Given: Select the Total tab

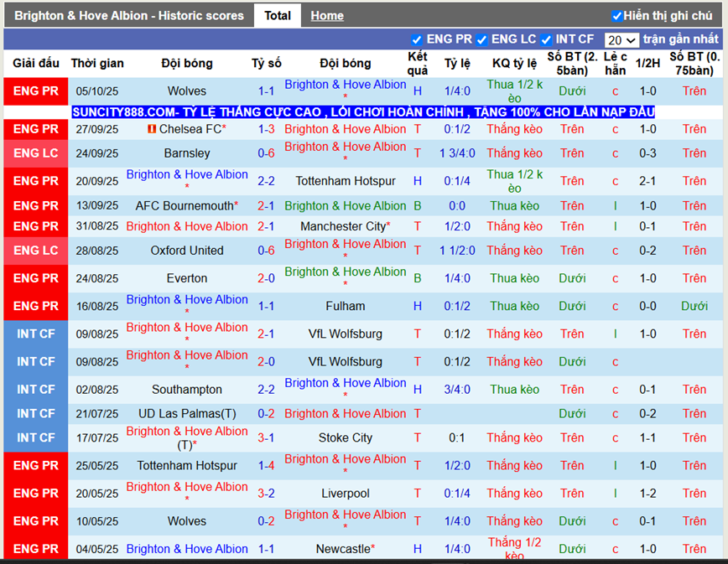Looking at the screenshot, I should [x=278, y=15].
